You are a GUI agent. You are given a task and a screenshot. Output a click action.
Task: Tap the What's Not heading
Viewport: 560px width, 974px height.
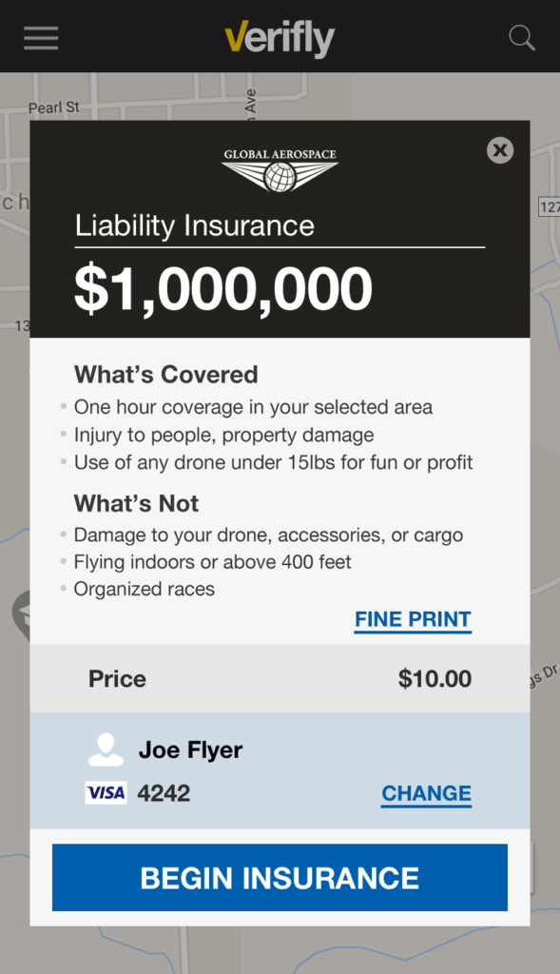(136, 503)
